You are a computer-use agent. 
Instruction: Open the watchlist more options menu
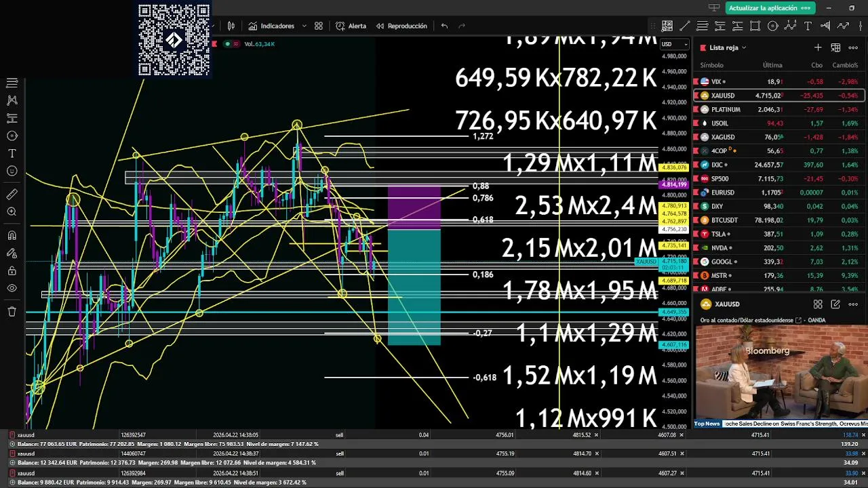point(853,47)
